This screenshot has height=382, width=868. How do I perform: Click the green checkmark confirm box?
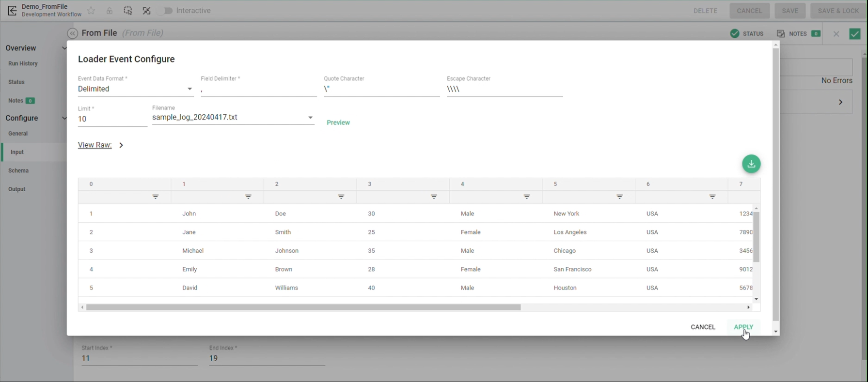[x=854, y=34]
